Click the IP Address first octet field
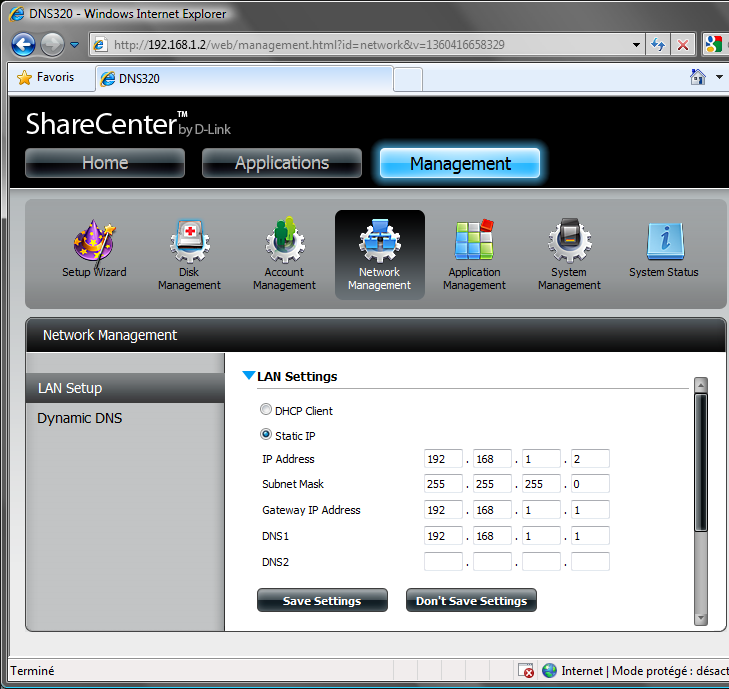Viewport: 729px width, 689px height. (x=443, y=459)
